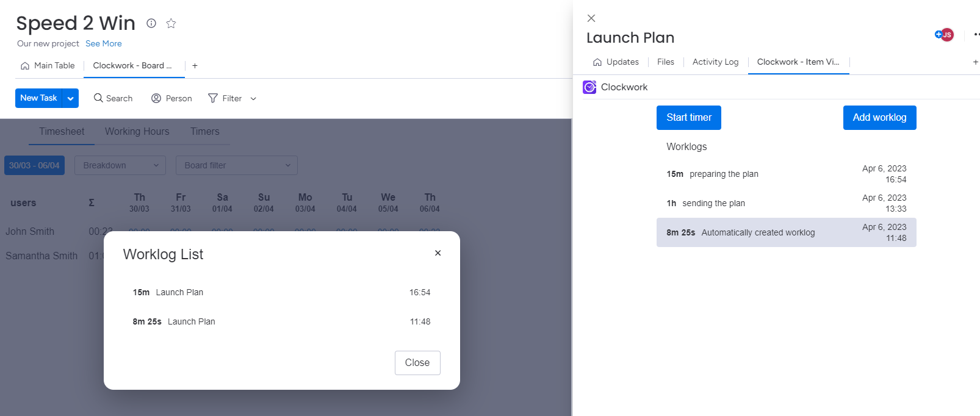Open the See More link

pos(103,44)
